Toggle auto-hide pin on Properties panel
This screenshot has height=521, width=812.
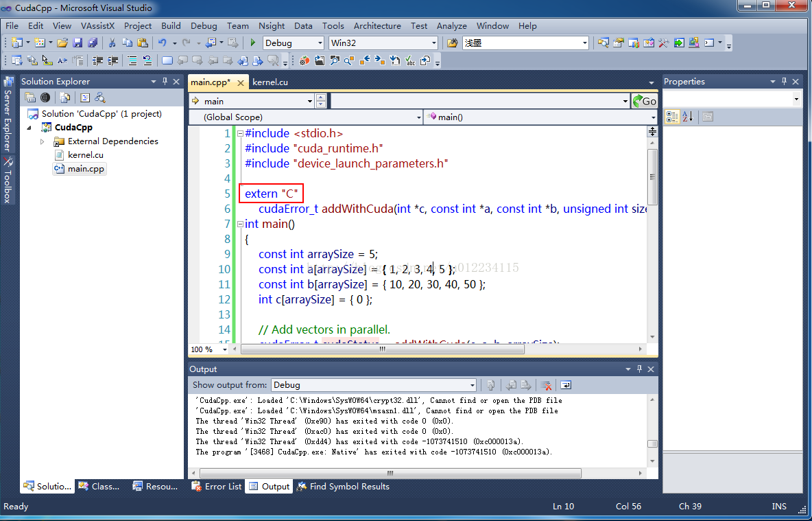[785, 82]
